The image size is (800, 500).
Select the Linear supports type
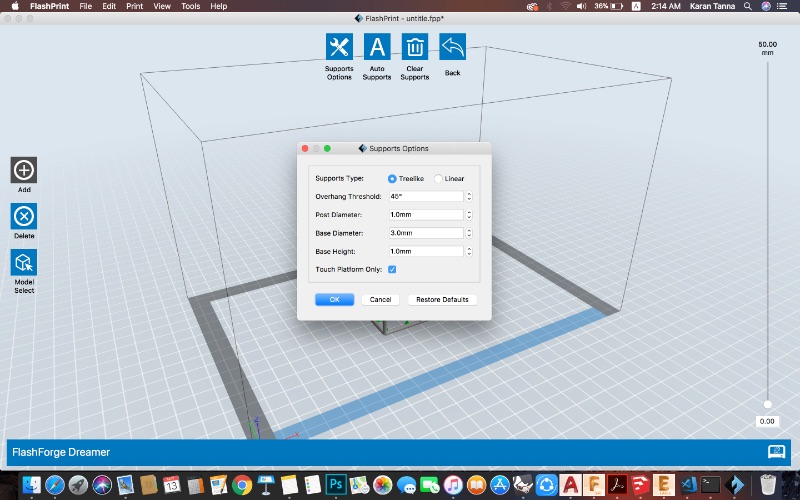pyautogui.click(x=438, y=179)
